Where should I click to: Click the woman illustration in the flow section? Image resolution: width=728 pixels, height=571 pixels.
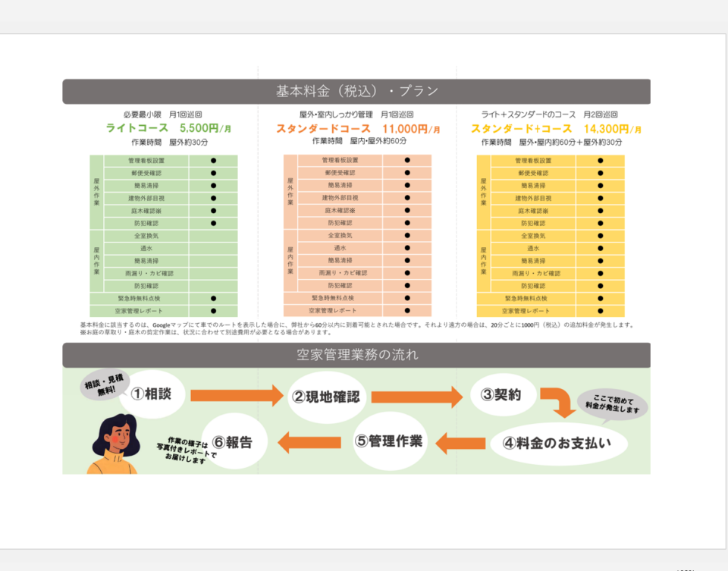[x=111, y=446]
